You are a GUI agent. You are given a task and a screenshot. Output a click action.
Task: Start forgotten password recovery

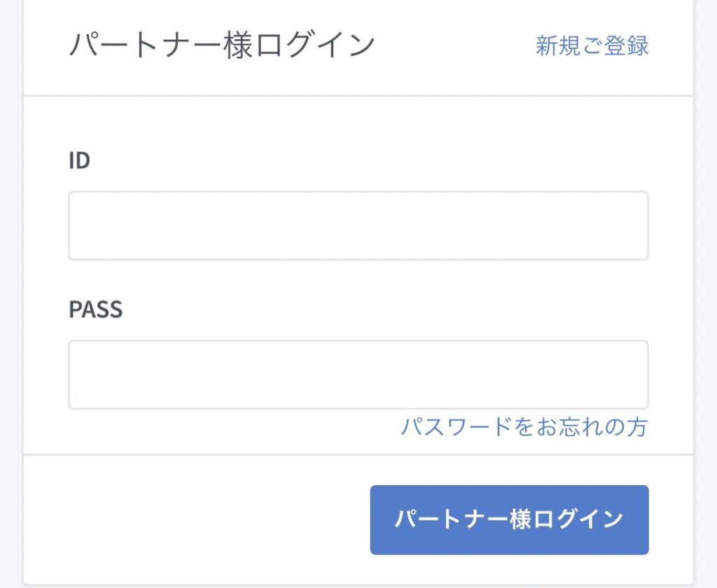524,426
